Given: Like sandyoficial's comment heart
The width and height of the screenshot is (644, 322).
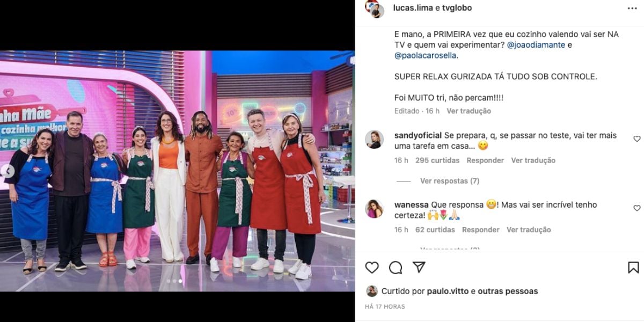Looking at the screenshot, I should pos(637,138).
